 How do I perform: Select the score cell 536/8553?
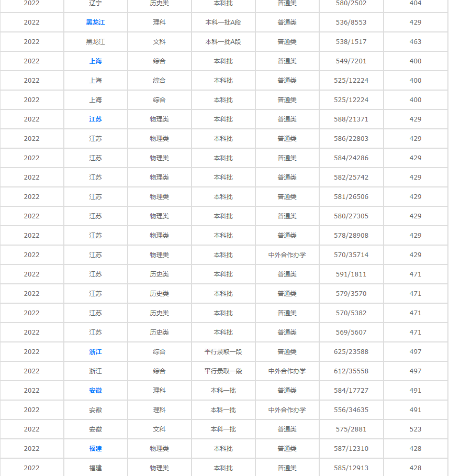click(351, 23)
